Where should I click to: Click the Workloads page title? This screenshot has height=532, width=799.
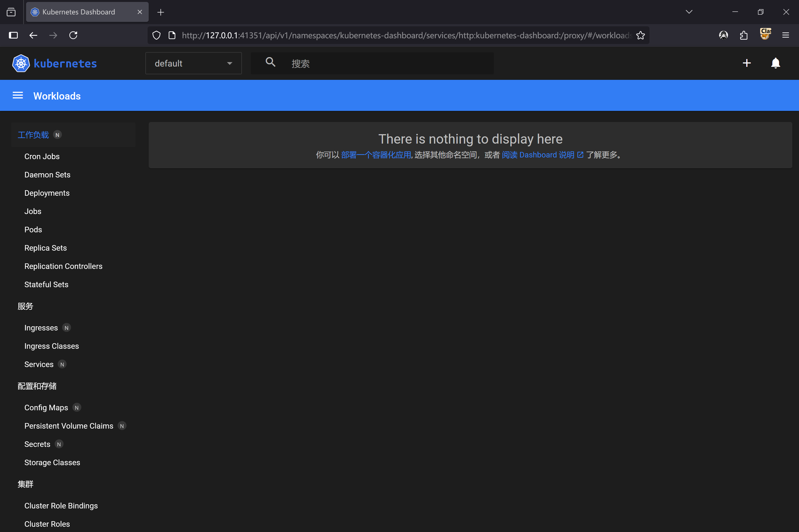(57, 96)
